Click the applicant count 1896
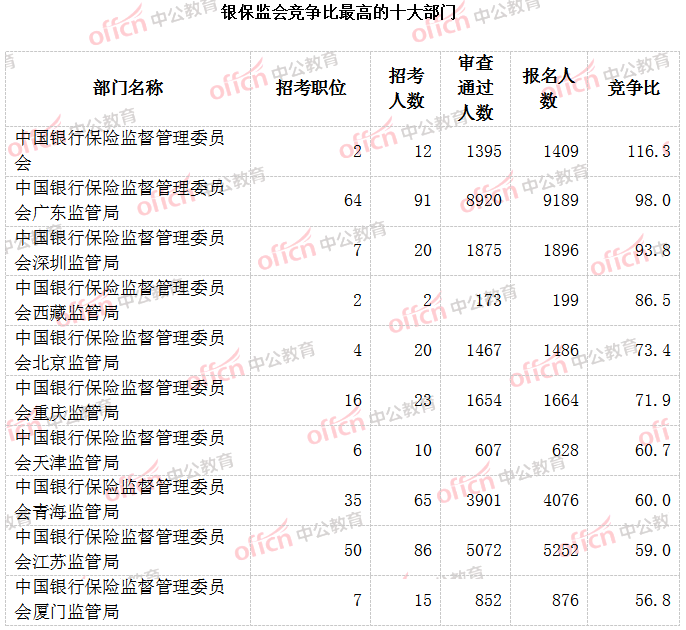This screenshot has width=686, height=630. click(561, 250)
